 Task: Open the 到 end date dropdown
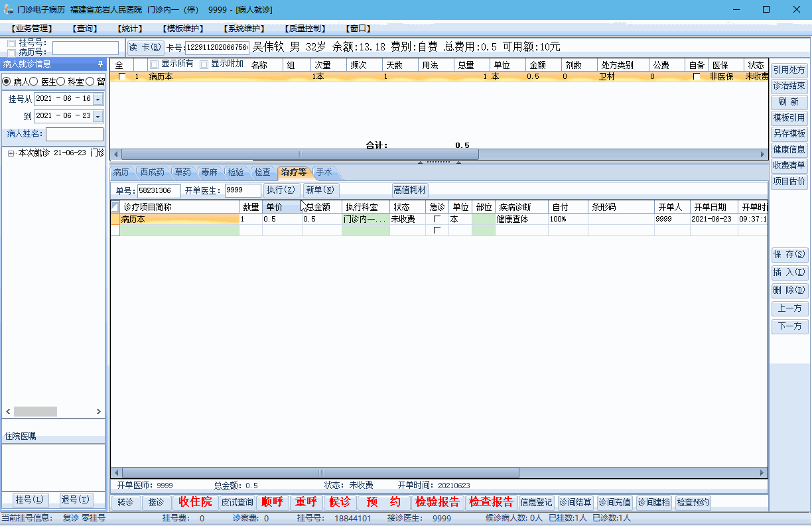click(98, 116)
